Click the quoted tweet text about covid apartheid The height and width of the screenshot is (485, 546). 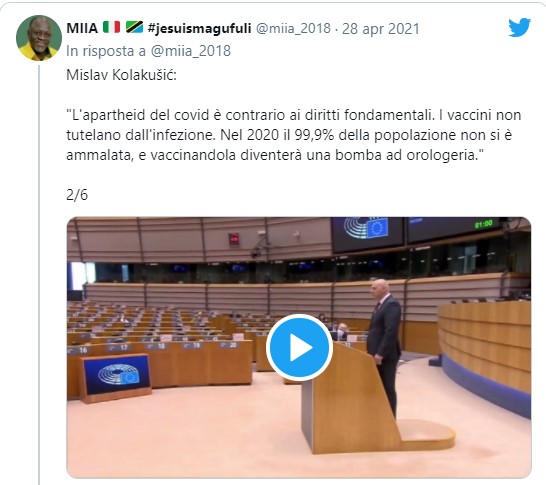point(293,135)
